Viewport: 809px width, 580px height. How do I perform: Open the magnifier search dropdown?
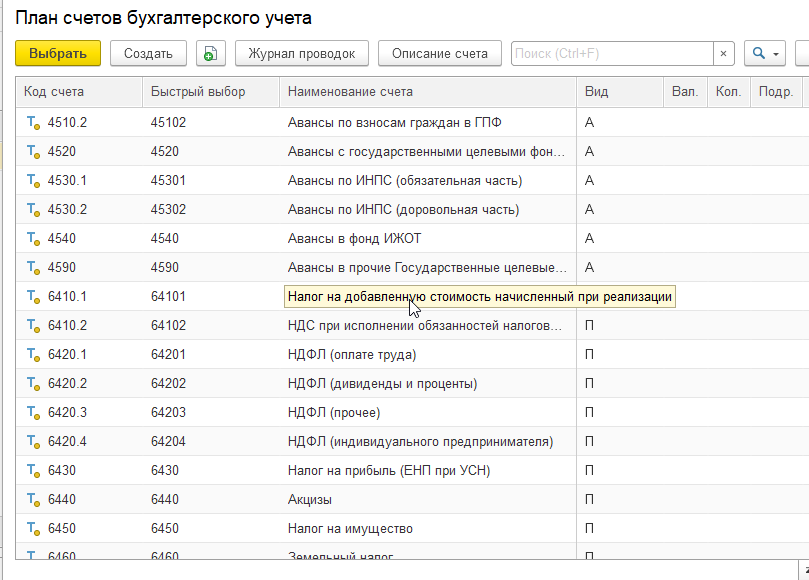[765, 54]
